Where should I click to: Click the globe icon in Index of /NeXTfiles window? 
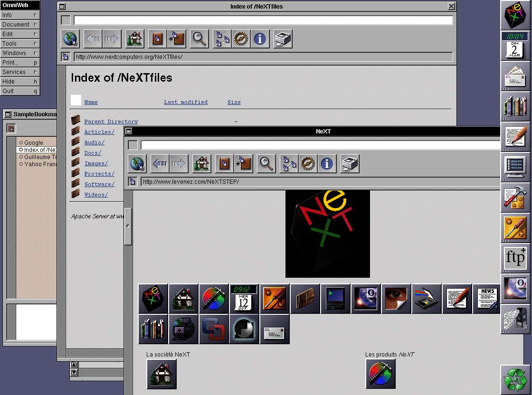pyautogui.click(x=70, y=39)
